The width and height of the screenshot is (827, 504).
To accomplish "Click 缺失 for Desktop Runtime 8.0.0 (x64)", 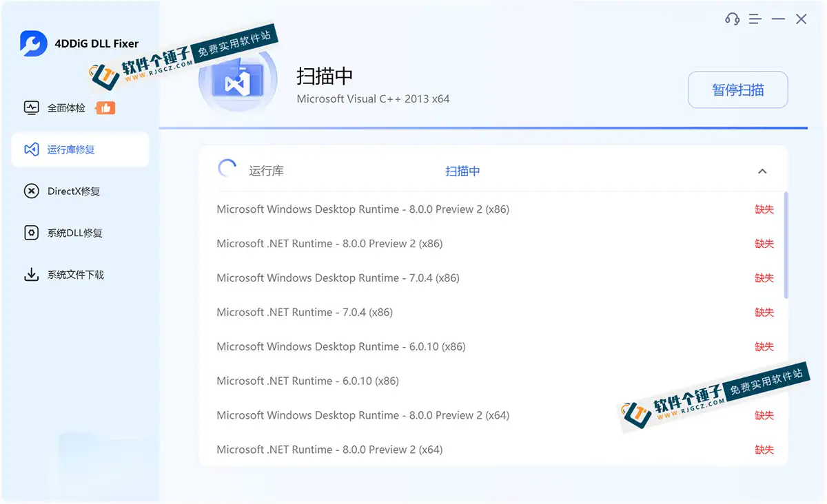I will (x=764, y=415).
